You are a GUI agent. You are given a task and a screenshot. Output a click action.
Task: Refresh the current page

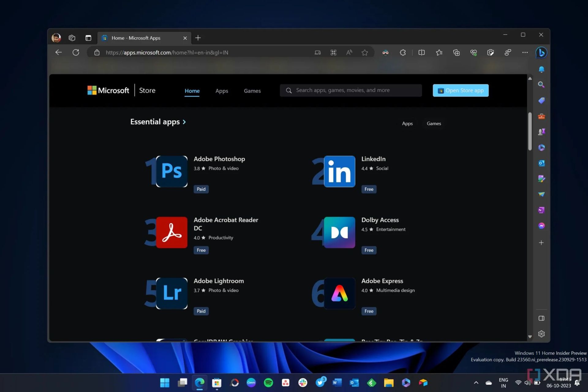point(76,52)
